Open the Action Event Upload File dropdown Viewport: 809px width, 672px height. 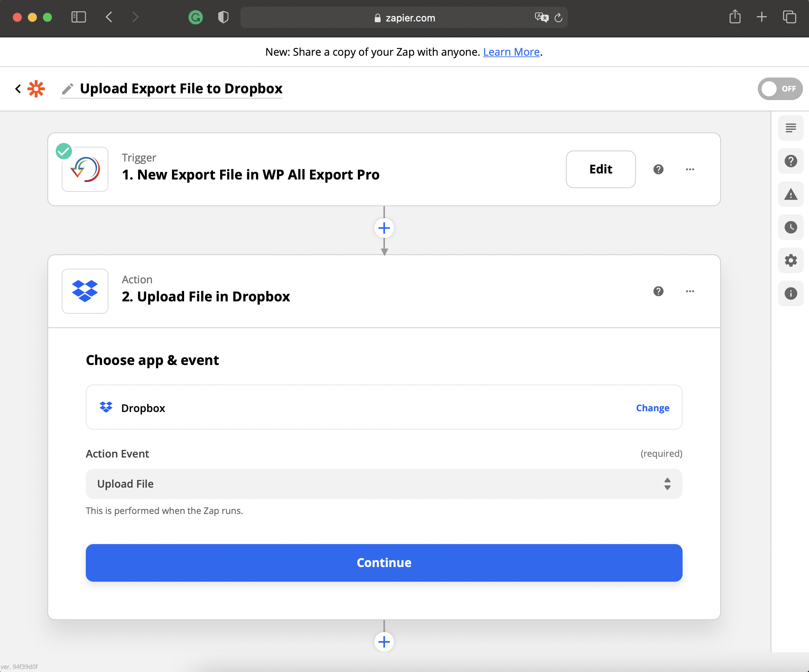click(x=384, y=483)
